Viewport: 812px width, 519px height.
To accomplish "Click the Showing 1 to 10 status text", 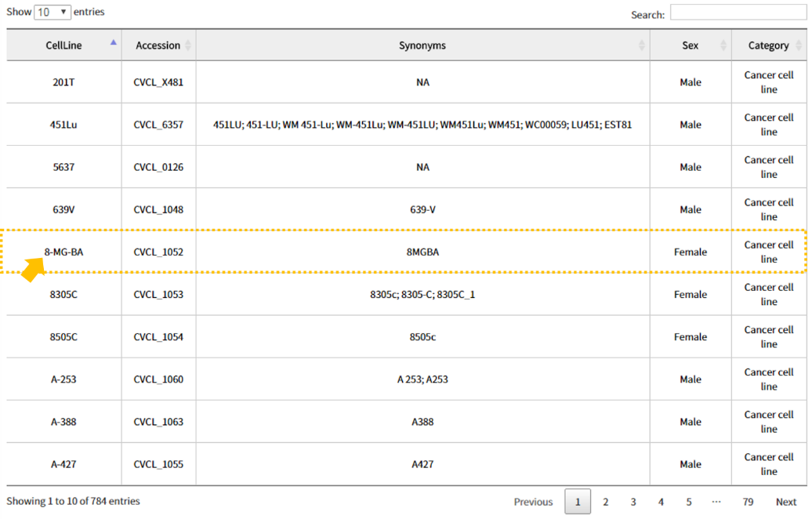I will tap(73, 501).
